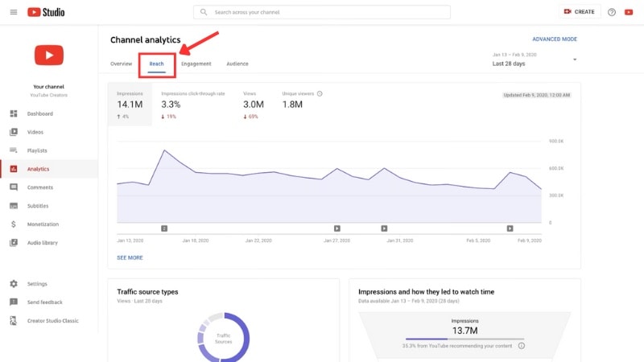
Task: Click the Traffic Sources donut chart
Action: click(224, 338)
